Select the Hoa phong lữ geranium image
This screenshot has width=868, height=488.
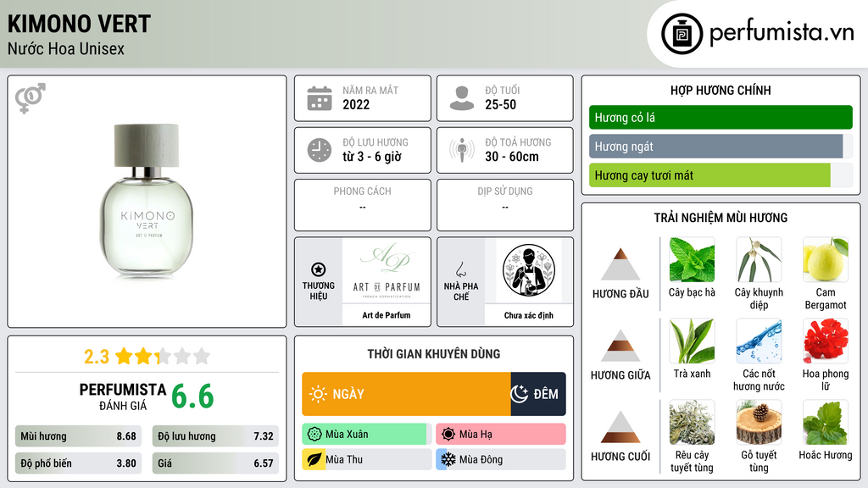point(826,341)
